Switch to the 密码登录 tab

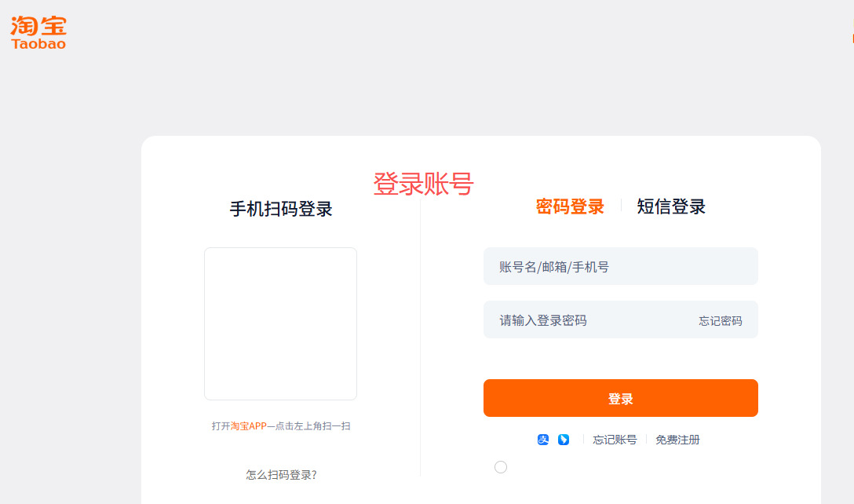click(570, 206)
